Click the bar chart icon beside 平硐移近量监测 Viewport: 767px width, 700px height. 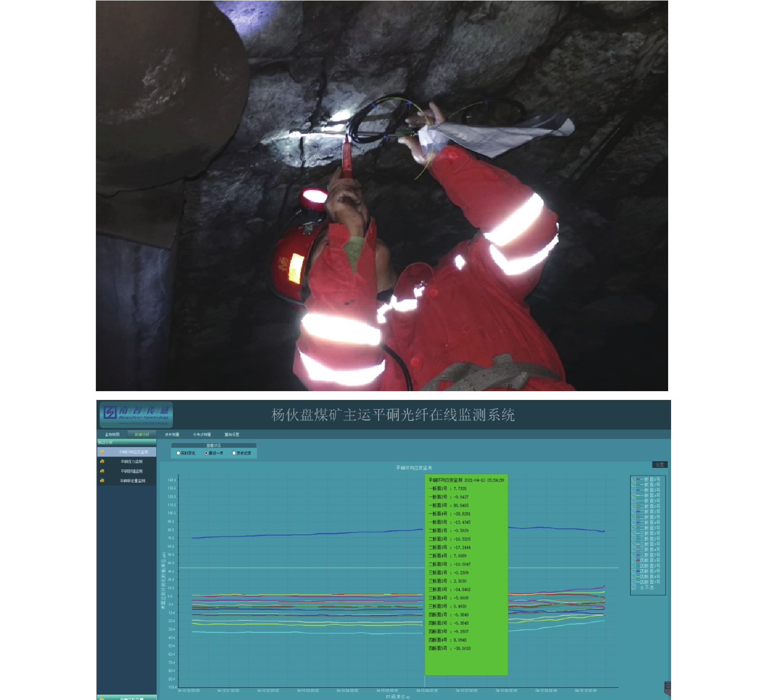102,481
